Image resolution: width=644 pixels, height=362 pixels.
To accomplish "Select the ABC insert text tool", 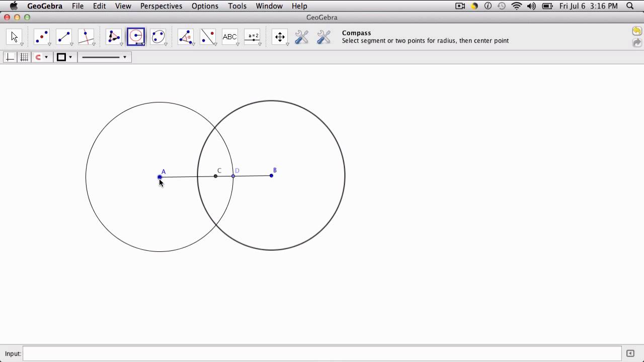I will (230, 37).
